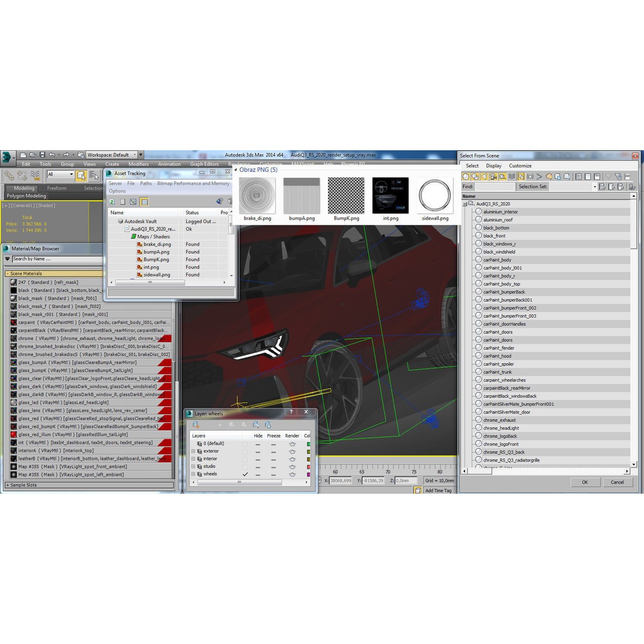Toggle Display Geometry filter in Select From Scene
644x644 pixels.
[x=465, y=177]
